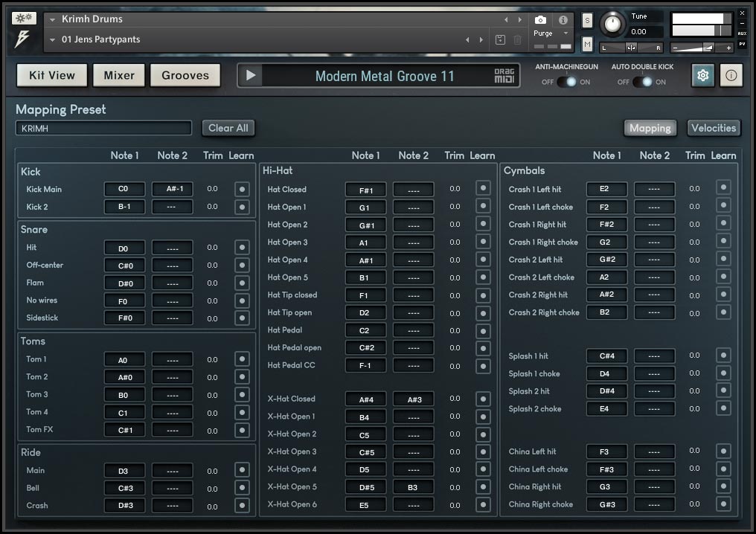Click the Learn button for Kick Main

[x=242, y=190]
